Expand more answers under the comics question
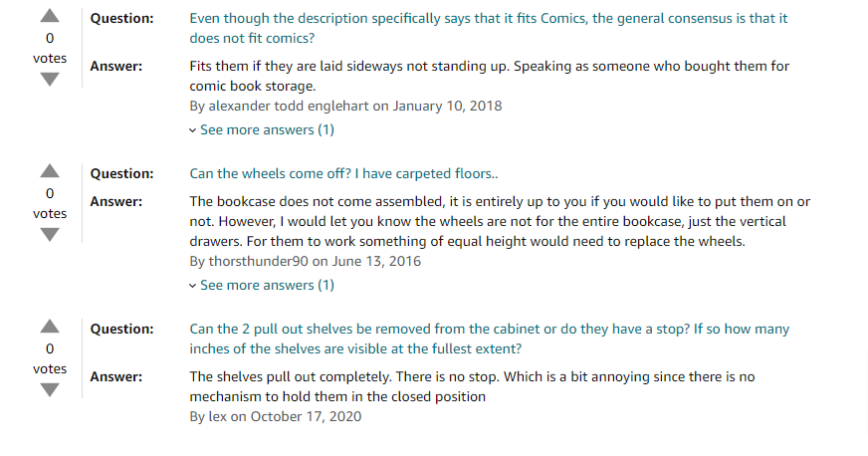Viewport: 868px width, 456px height. (x=262, y=130)
